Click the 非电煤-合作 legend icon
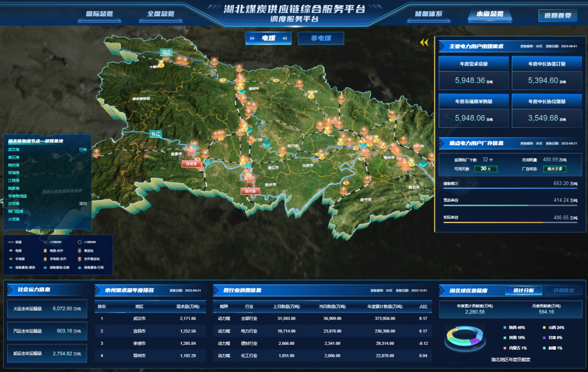 pos(45,259)
